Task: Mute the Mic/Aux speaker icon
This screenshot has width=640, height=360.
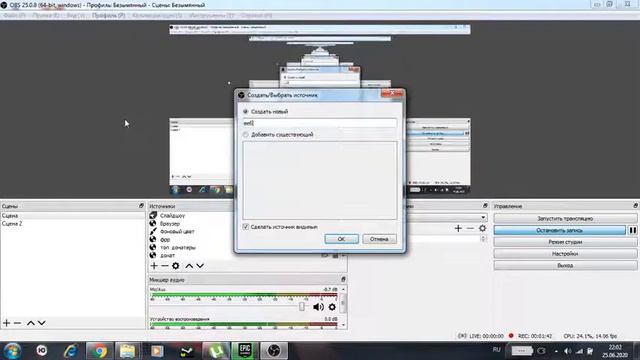Action: click(318, 307)
